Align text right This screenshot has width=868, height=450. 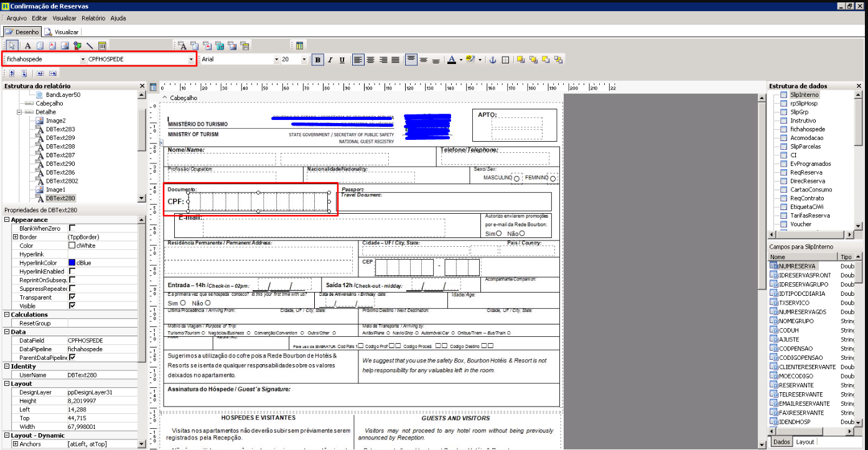383,60
